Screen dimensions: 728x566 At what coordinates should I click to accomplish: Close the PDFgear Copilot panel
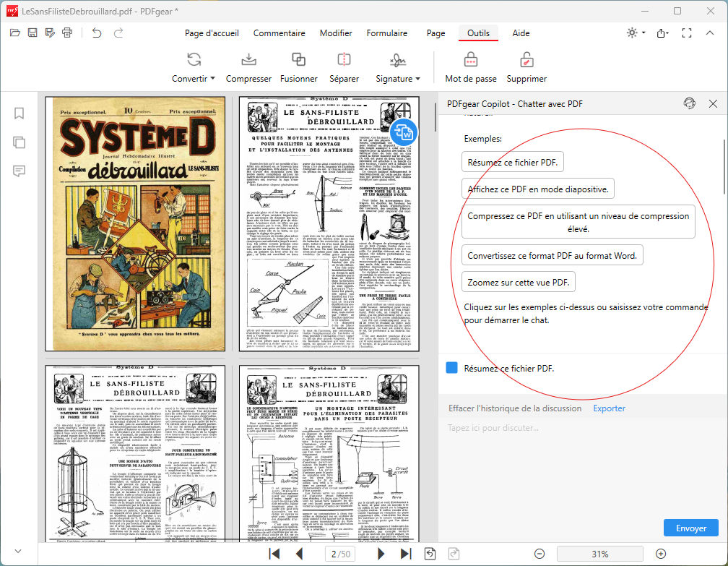[x=713, y=103]
